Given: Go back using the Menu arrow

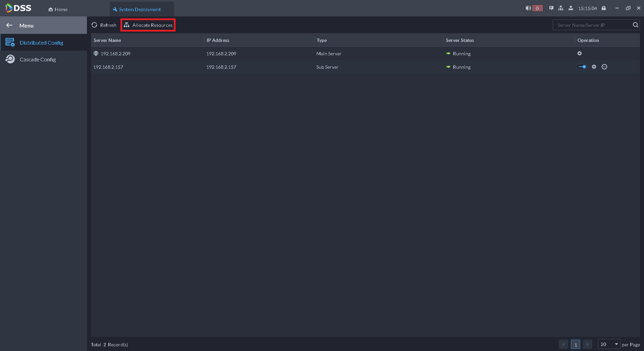Looking at the screenshot, I should tap(9, 25).
